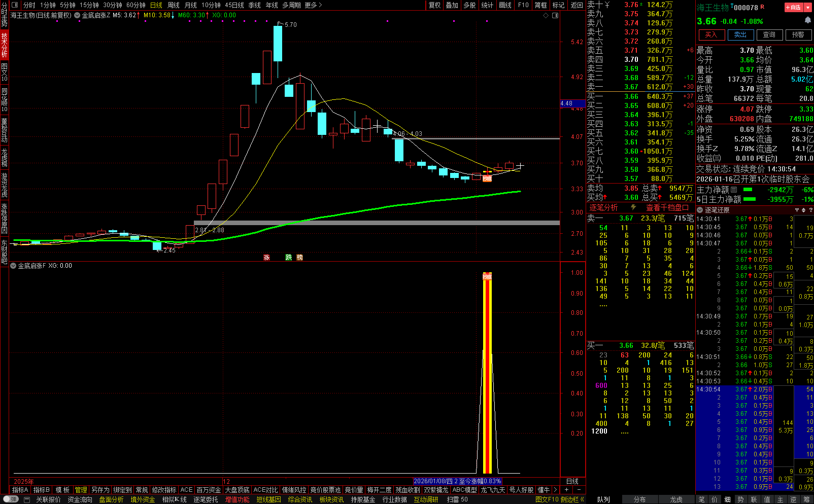Image resolution: width=814 pixels, height=504 pixels.
Task: Click the 联 icon in the bottom-right bar
Action: click(754, 499)
